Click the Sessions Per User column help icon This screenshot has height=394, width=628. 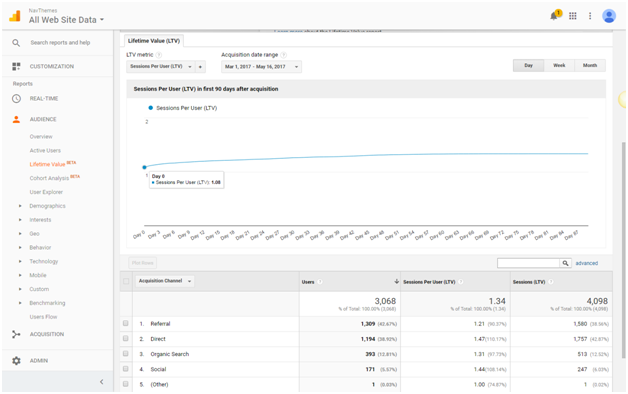pyautogui.click(x=461, y=282)
